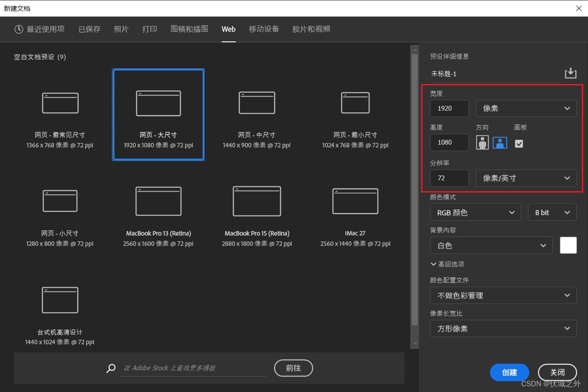The height and width of the screenshot is (392, 588).
Task: Open the 背景内容 dropdown
Action: pyautogui.click(x=491, y=245)
